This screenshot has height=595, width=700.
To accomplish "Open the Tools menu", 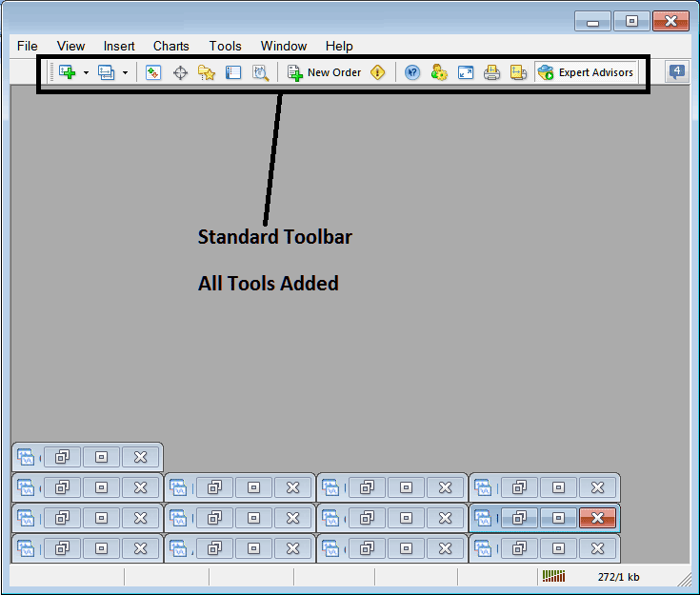I will pos(225,46).
